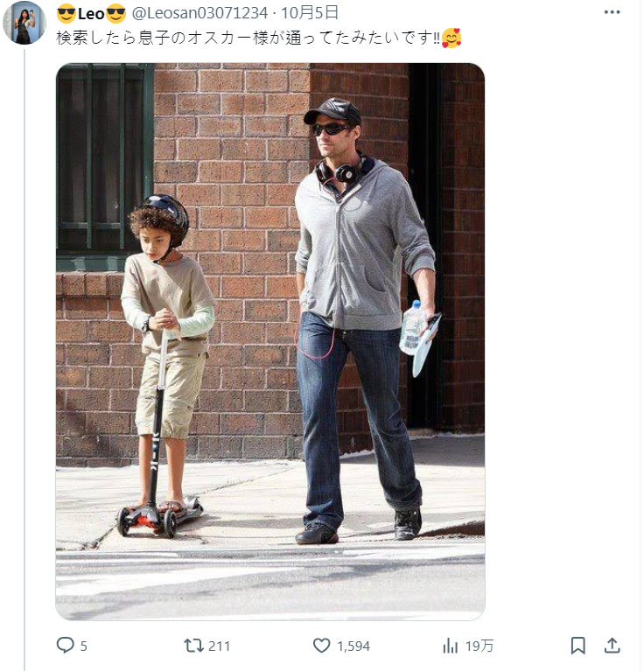Click the reply count 5
The height and width of the screenshot is (671, 644).
84,646
